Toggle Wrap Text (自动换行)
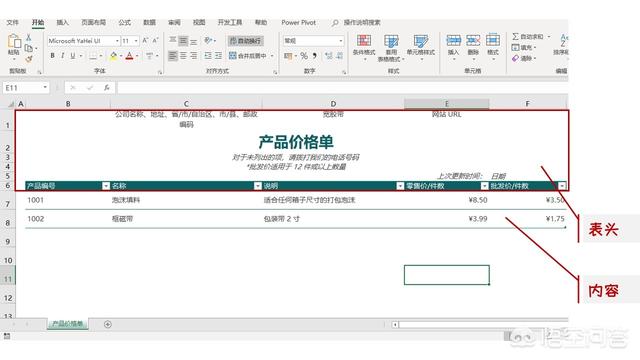Image resolution: width=640 pixels, height=360 pixels. [245, 40]
